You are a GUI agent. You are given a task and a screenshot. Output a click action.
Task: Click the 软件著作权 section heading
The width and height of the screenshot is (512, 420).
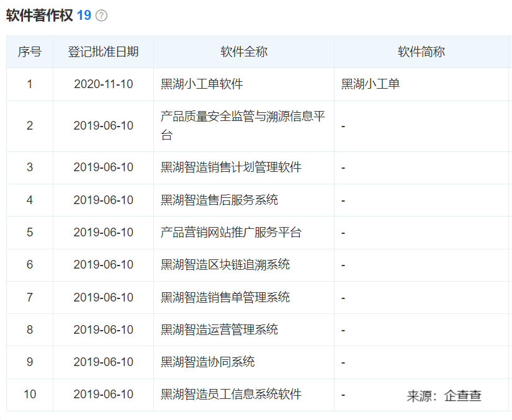(x=39, y=16)
